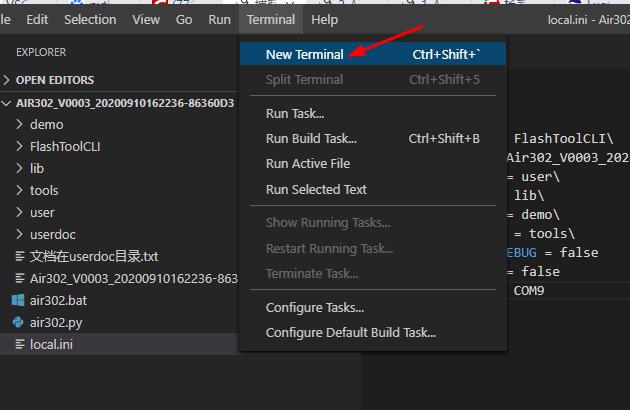Screen dimensions: 630x410
Task: Open Configure Tasks... option
Action: (x=373, y=308)
